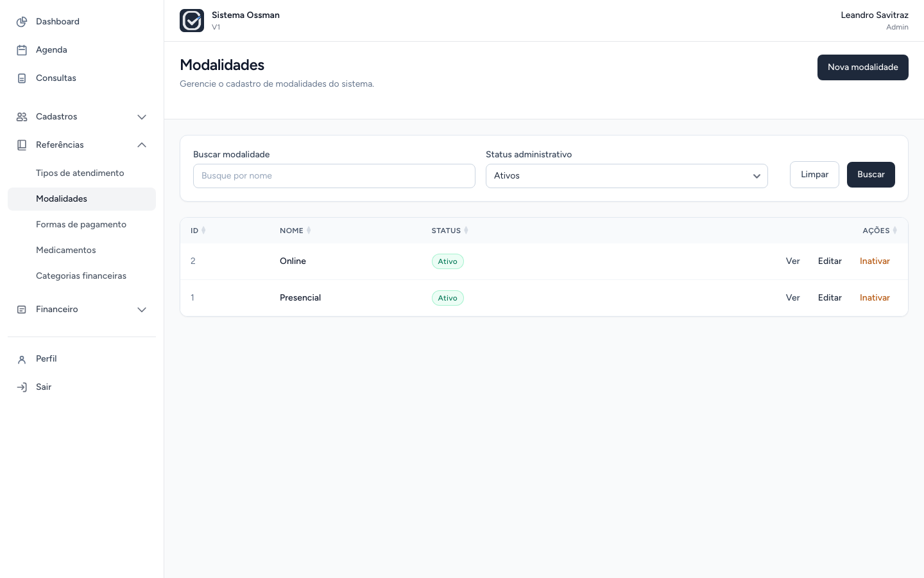Sort table by ID column arrows

(203, 231)
